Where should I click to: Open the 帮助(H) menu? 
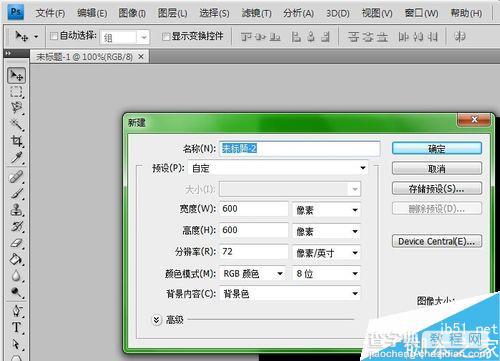point(466,13)
